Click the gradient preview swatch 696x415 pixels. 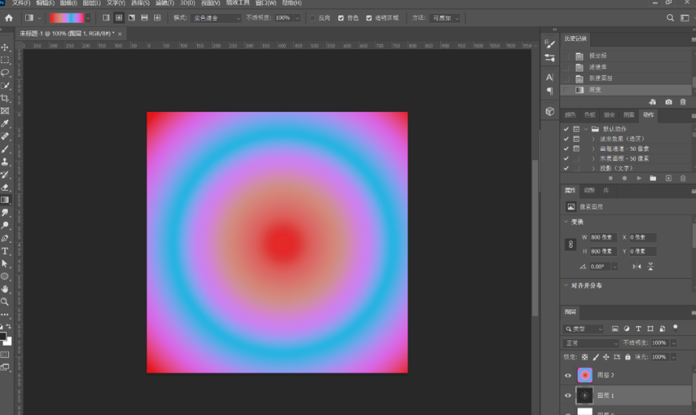point(66,18)
